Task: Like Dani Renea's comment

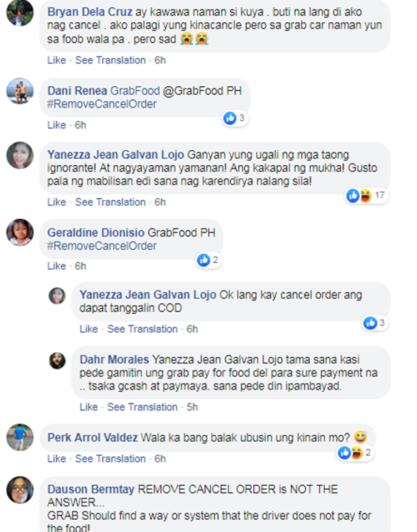Action: [57, 125]
